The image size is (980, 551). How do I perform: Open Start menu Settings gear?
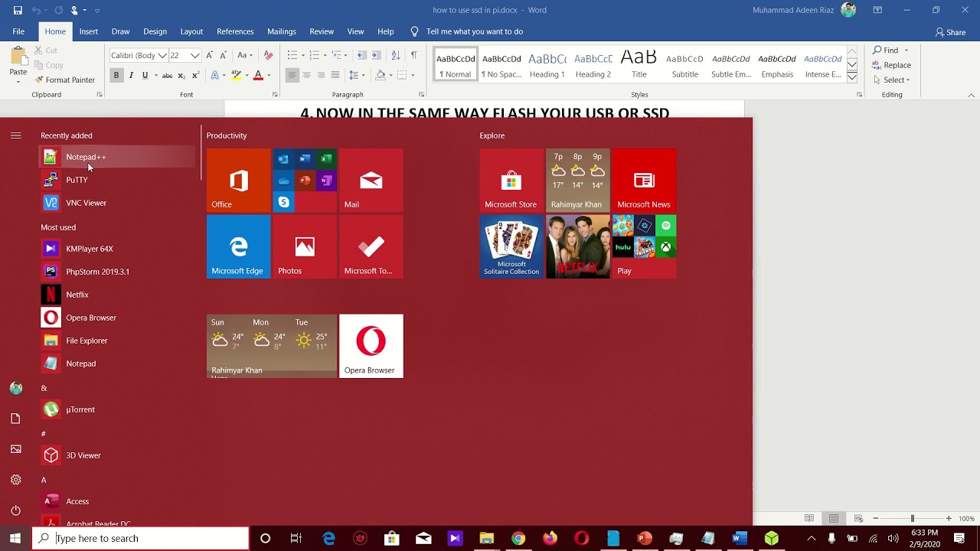(x=16, y=480)
